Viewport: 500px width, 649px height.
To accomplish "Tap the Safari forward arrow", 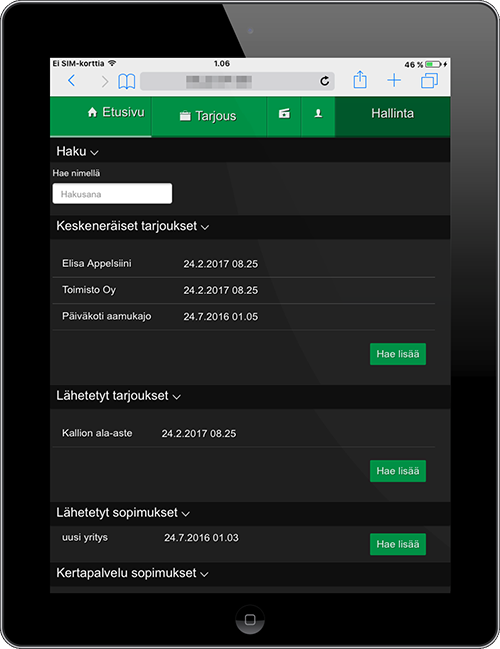I will pyautogui.click(x=105, y=82).
